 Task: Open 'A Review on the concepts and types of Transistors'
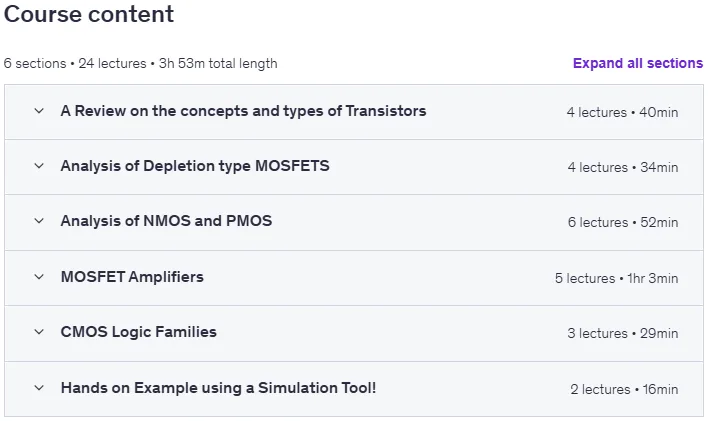pyautogui.click(x=244, y=111)
